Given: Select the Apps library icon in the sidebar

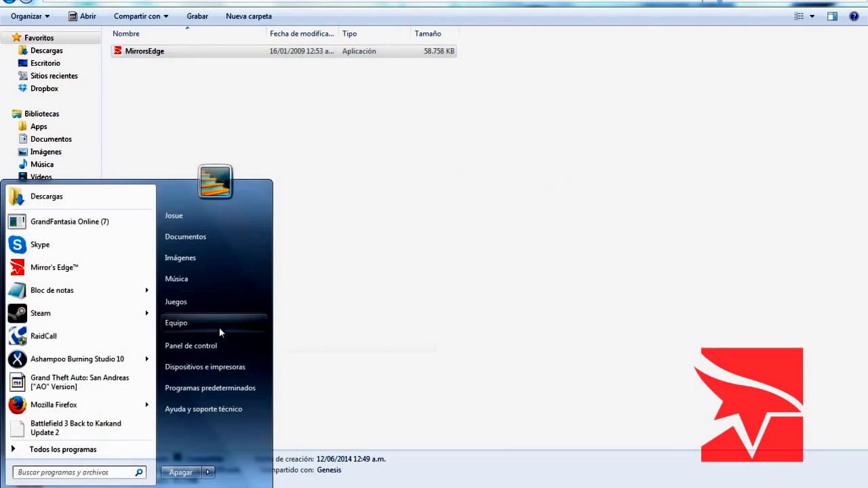Looking at the screenshot, I should 23,127.
